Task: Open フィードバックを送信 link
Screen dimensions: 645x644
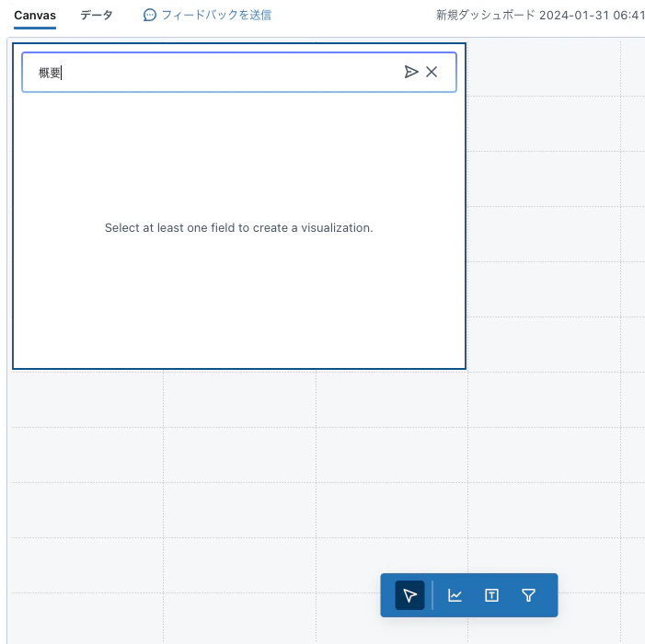Action: click(x=216, y=16)
